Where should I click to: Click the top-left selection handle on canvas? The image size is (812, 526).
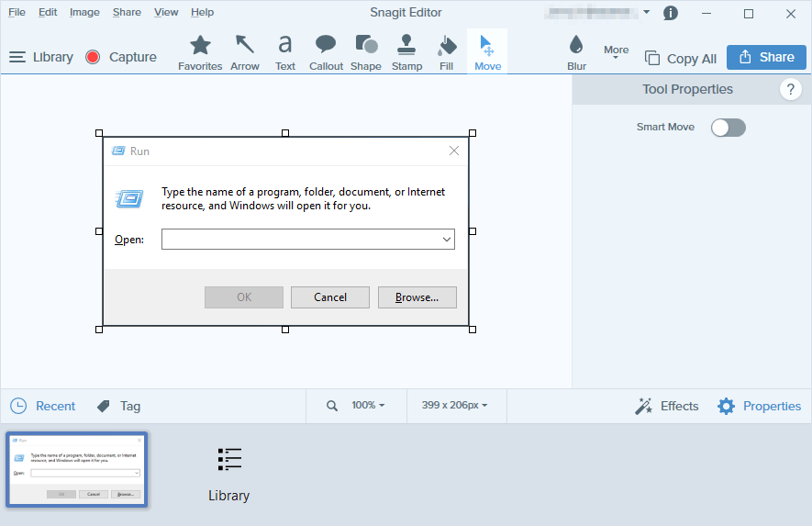(99, 133)
